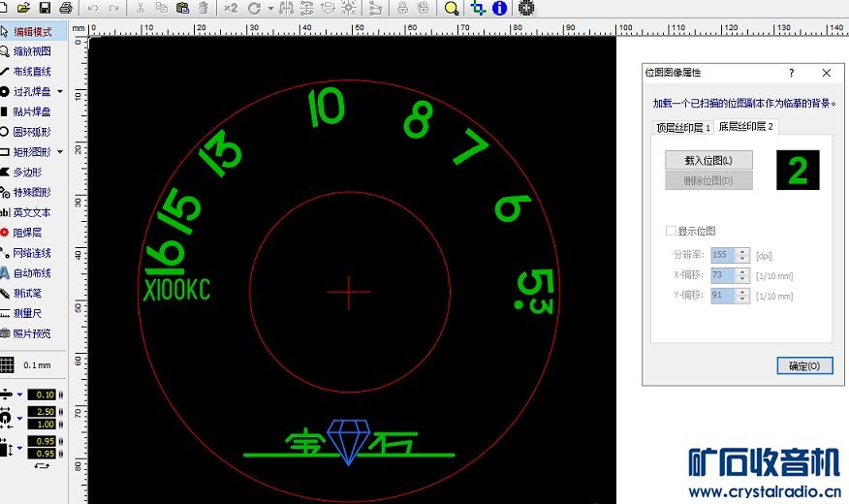Image resolution: width=849 pixels, height=504 pixels.
Task: Click the slider beside the 1.00 drill value
Action: [61, 424]
